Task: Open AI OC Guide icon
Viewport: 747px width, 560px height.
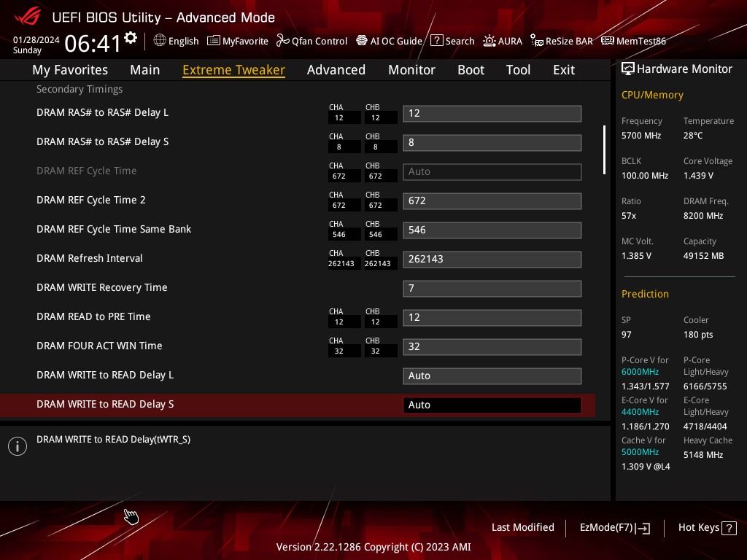Action: click(362, 41)
